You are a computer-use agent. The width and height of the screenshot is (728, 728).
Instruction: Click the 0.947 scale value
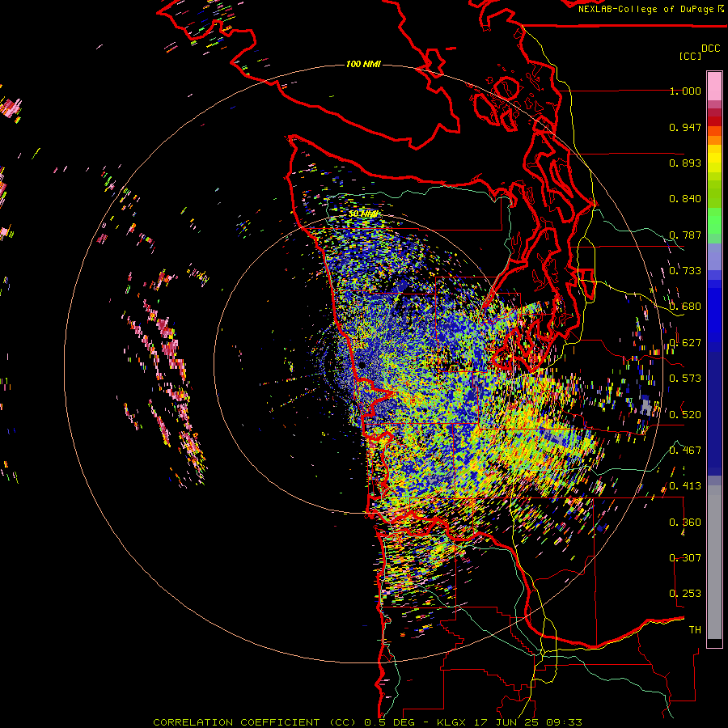click(685, 127)
